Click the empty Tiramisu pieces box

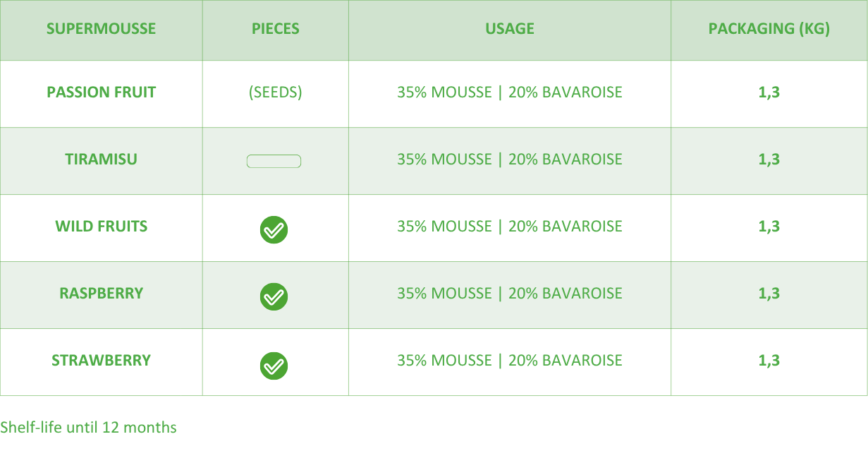click(274, 162)
